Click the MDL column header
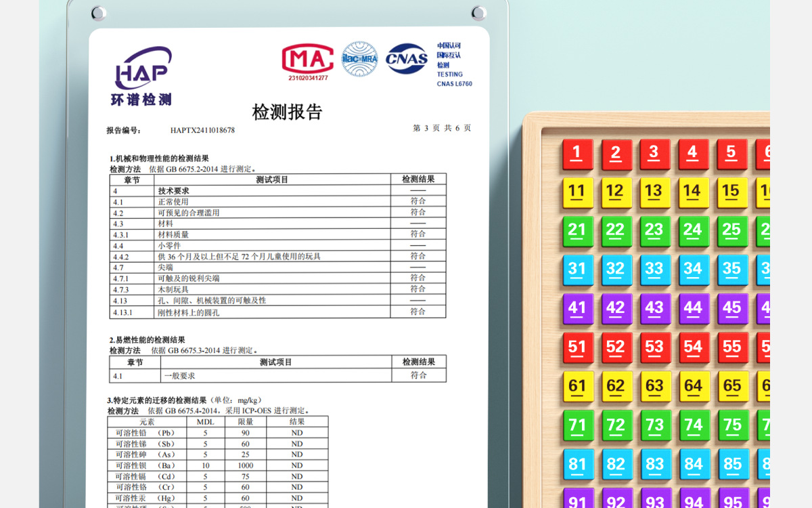This screenshot has height=508, width=812. tap(205, 421)
